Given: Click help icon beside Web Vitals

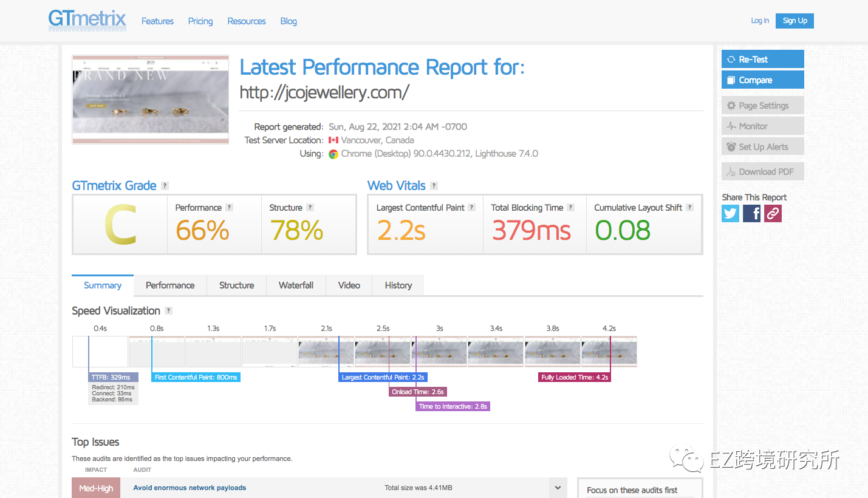Looking at the screenshot, I should click(434, 186).
